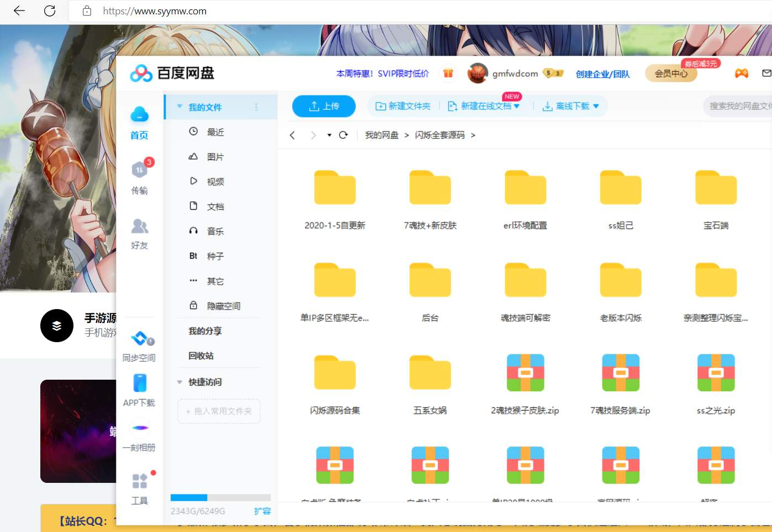The width and height of the screenshot is (772, 532).
Task: Click 会员中心 button
Action: [671, 73]
